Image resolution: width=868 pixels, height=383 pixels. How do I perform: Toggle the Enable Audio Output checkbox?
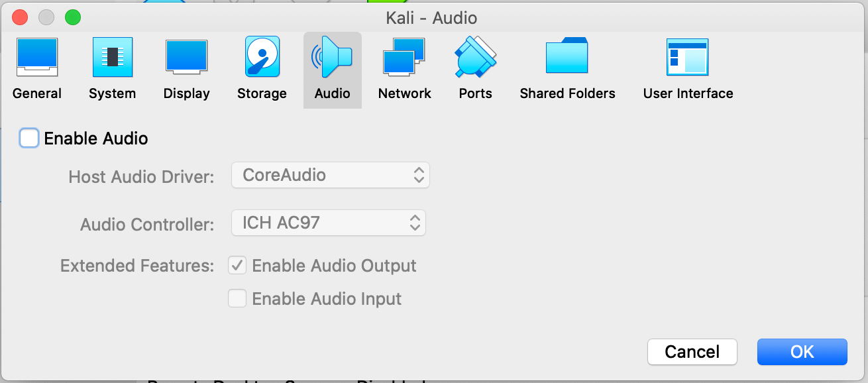237,266
